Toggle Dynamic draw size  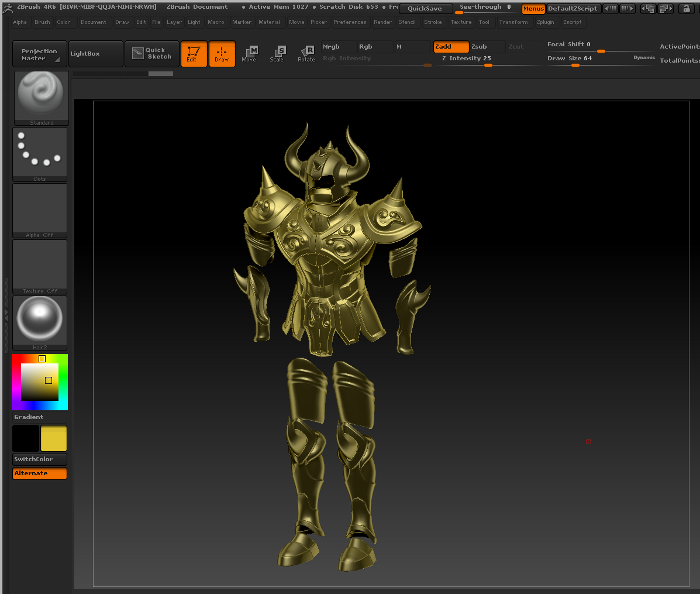(644, 57)
